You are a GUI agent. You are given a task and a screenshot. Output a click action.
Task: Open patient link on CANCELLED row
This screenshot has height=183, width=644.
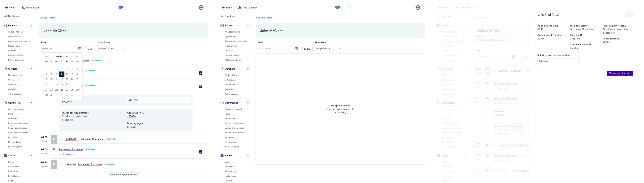pos(92,139)
